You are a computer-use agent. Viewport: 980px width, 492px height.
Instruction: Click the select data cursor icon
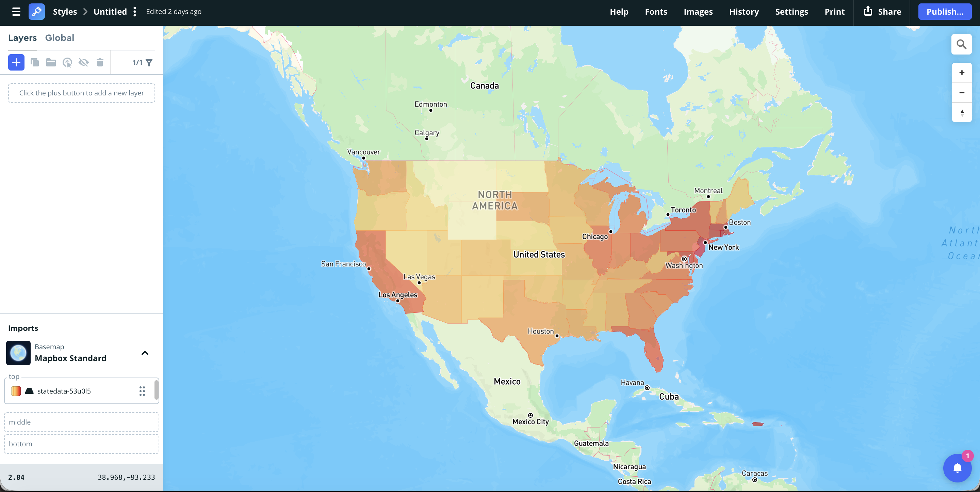pos(67,62)
